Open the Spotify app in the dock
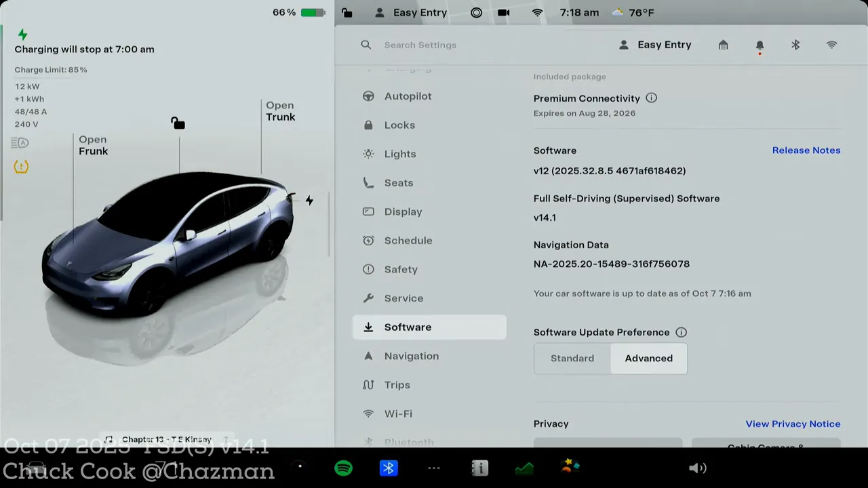This screenshot has height=488, width=868. pyautogui.click(x=343, y=468)
